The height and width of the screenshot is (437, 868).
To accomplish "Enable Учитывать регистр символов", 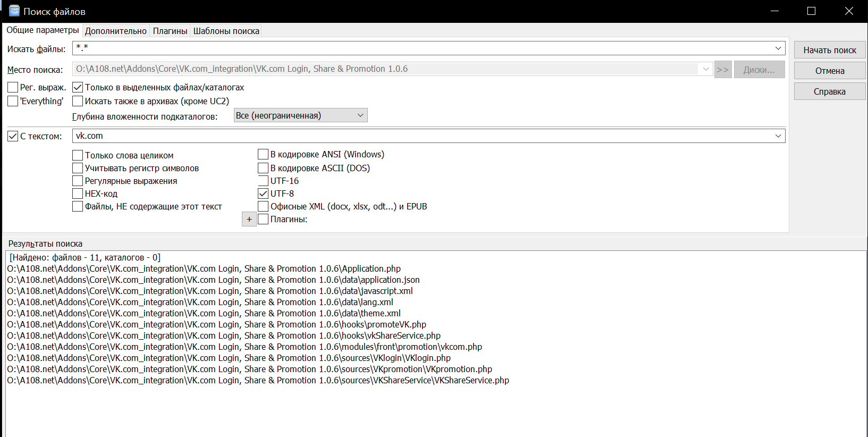I will pyautogui.click(x=78, y=168).
